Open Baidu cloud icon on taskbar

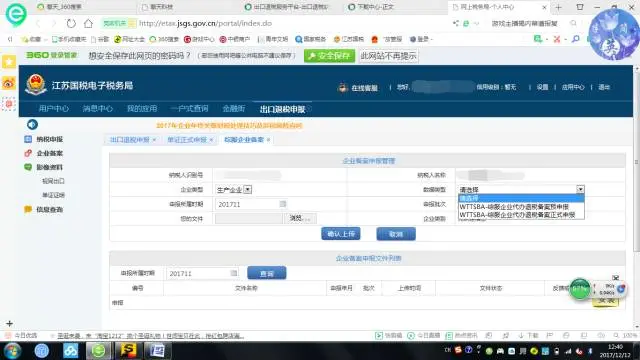coord(70,351)
